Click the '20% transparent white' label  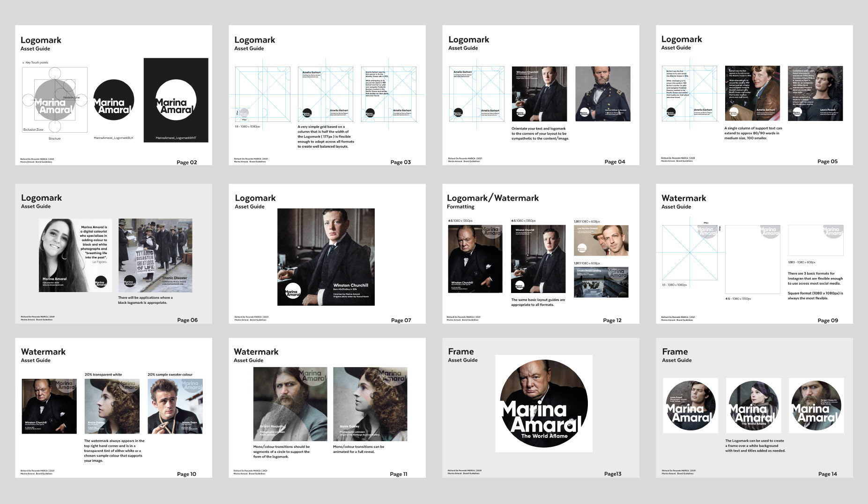[103, 375]
